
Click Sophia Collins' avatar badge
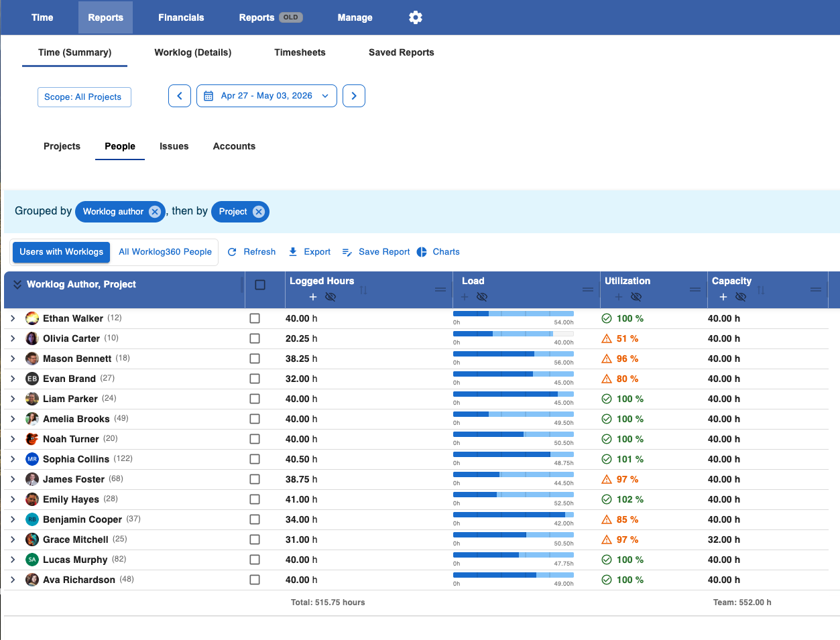click(32, 459)
